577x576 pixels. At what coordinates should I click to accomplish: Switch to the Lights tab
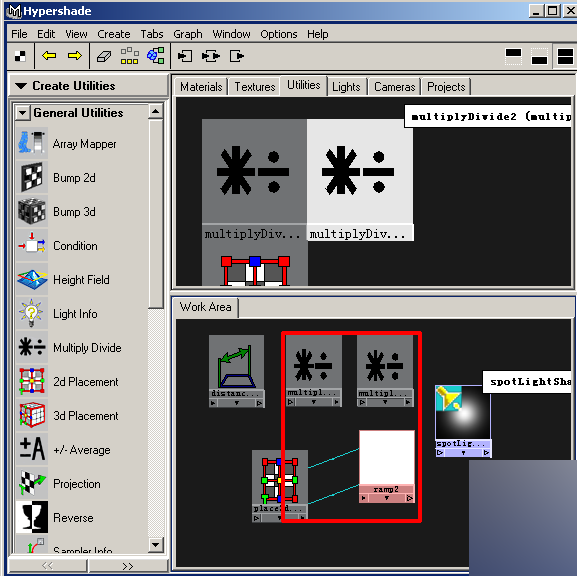(346, 87)
